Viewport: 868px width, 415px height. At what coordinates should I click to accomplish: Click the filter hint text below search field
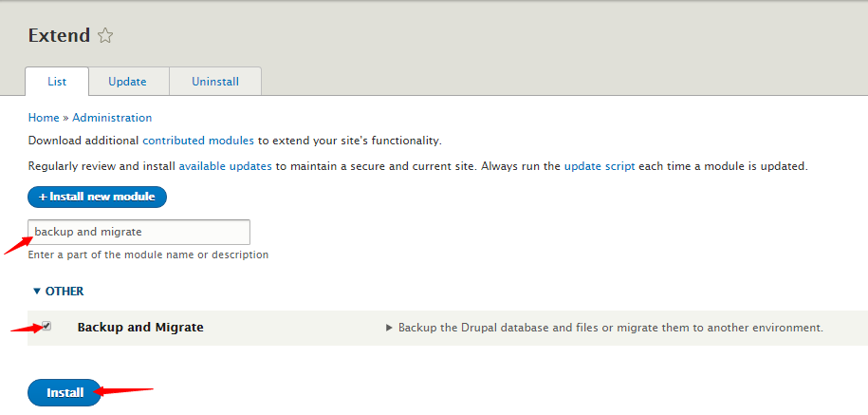click(x=148, y=255)
